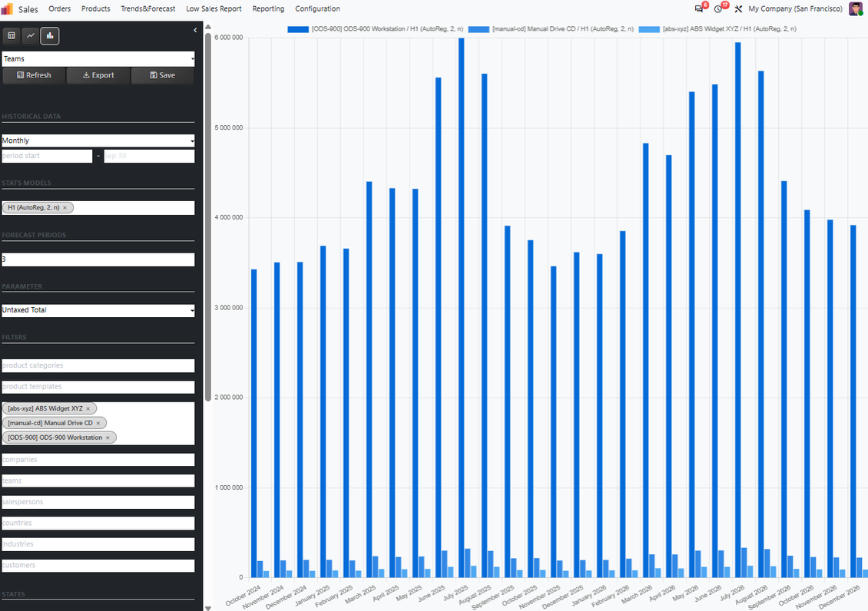Click the Sales app title text
The image size is (868, 611).
(28, 9)
